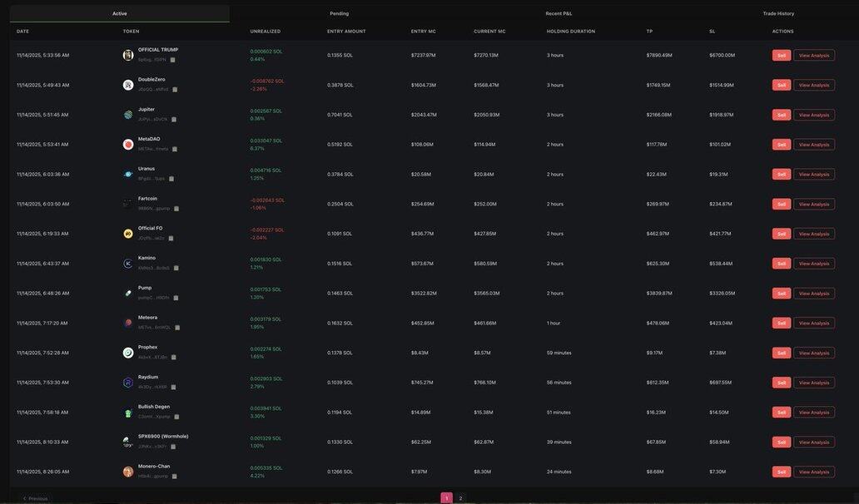Image resolution: width=859 pixels, height=504 pixels.
Task: Click the Unrealized column header
Action: pos(266,32)
